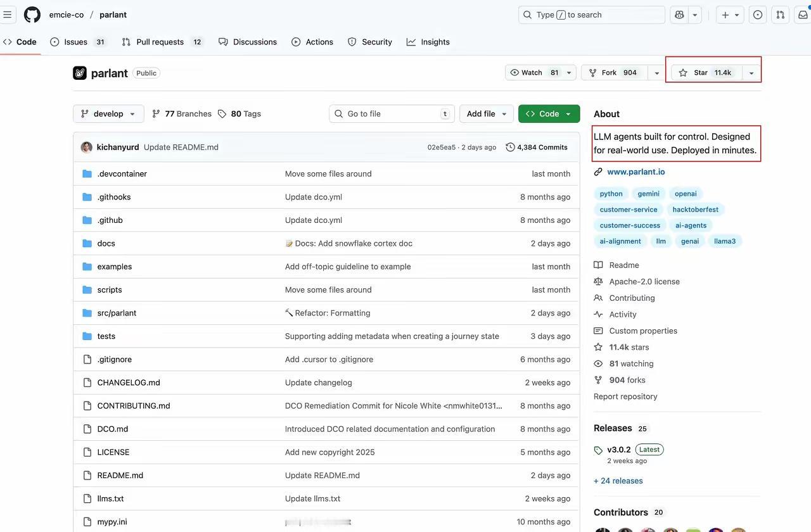Open Report repository link
Viewport: 811px width, 532px height.
(625, 396)
